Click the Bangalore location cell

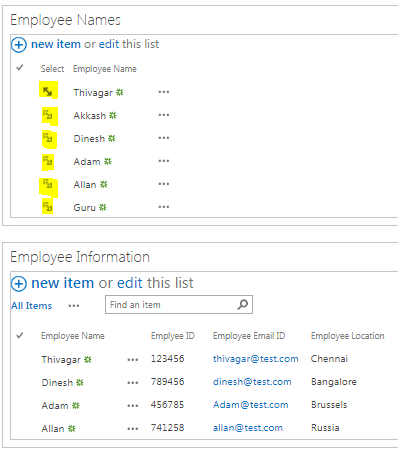[x=334, y=382]
